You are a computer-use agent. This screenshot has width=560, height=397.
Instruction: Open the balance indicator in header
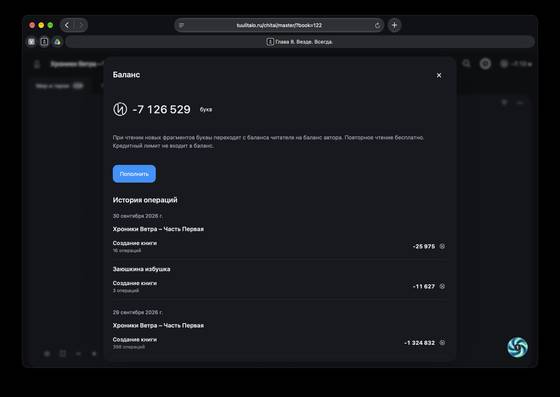516,64
